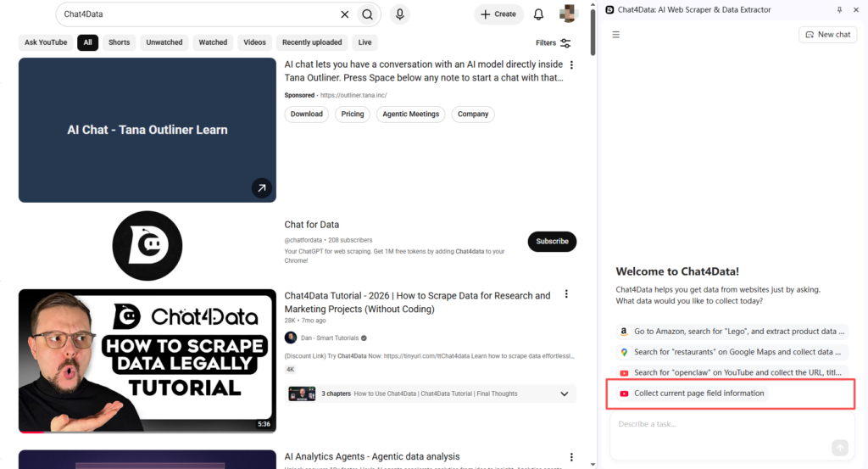Select the Live filter chip
This screenshot has width=868, height=469.
(364, 42)
